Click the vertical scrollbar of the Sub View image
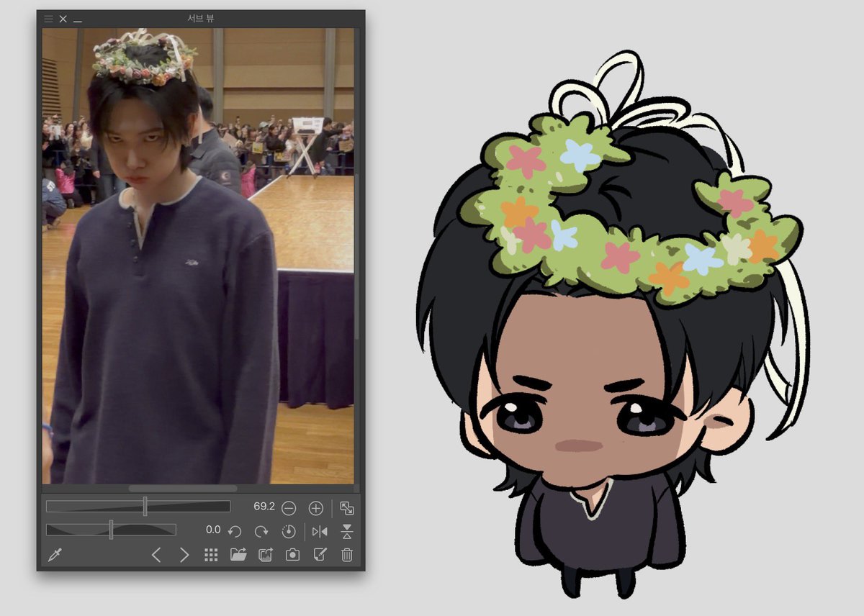Viewport: 864px width, 616px height. [357, 256]
